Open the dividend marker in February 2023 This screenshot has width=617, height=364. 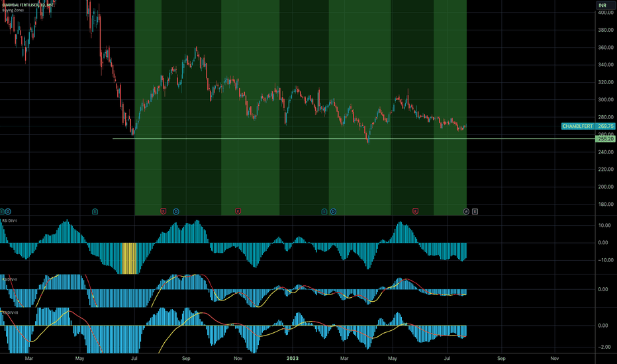click(333, 212)
